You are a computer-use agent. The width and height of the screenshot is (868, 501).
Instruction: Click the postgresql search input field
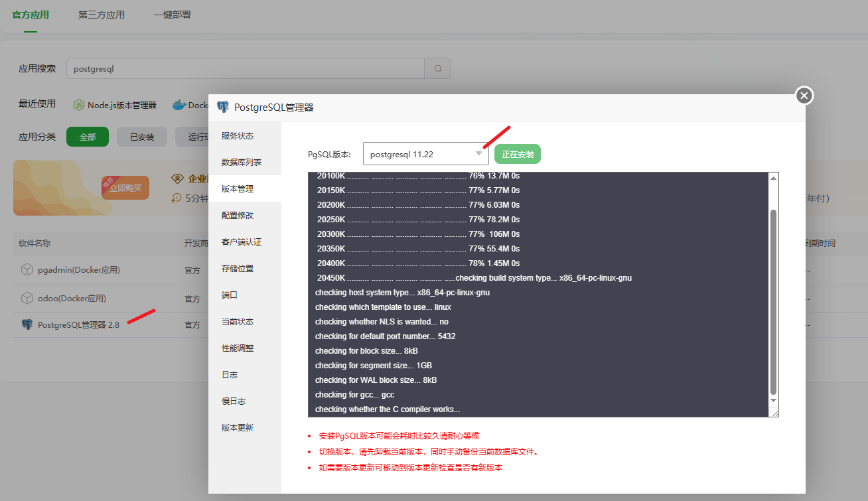(x=246, y=68)
